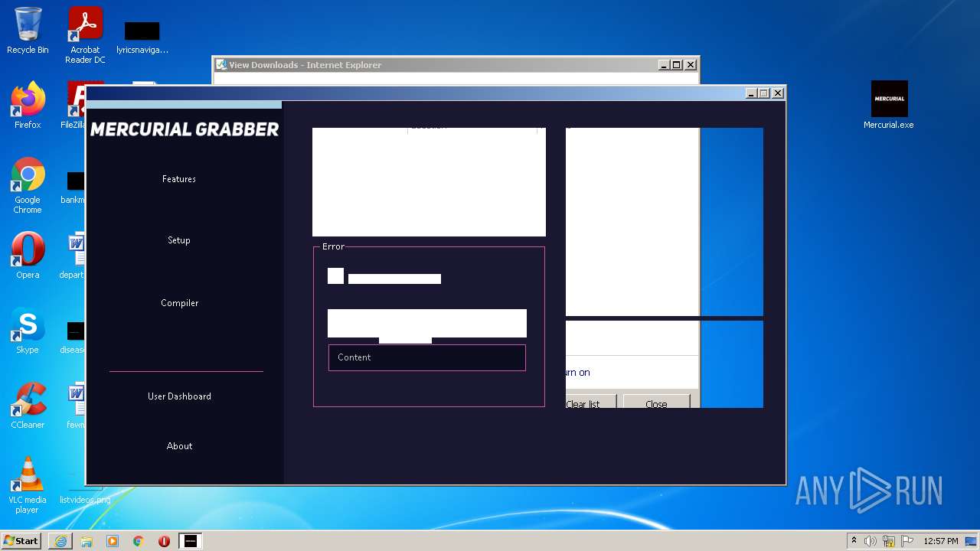This screenshot has width=980, height=551.
Task: Open the taskbar clock showing 12:57 PM
Action: pos(941,541)
